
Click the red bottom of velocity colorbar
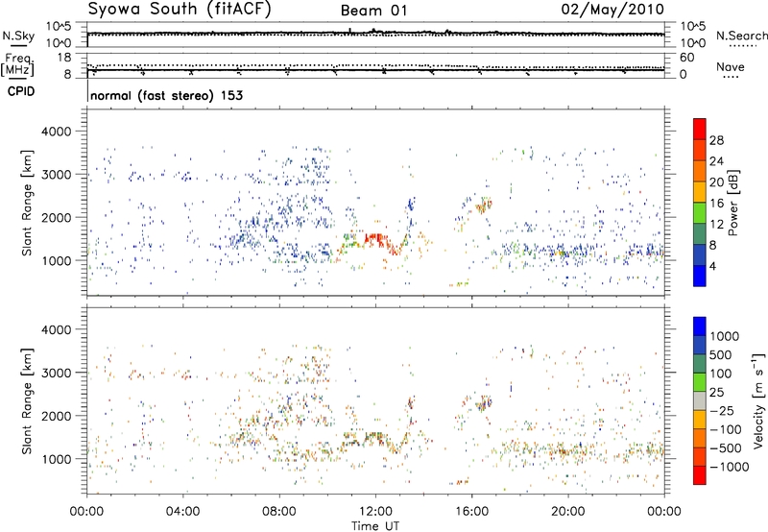(x=700, y=475)
